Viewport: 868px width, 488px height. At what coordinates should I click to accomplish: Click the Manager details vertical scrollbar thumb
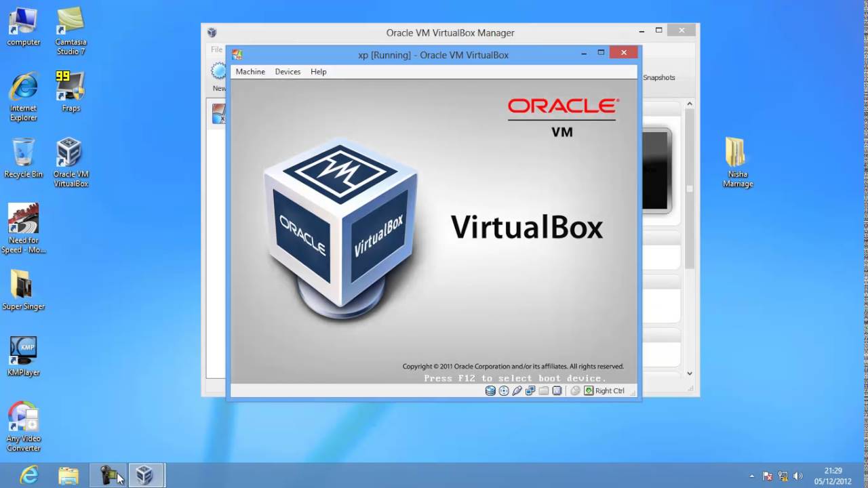(690, 188)
